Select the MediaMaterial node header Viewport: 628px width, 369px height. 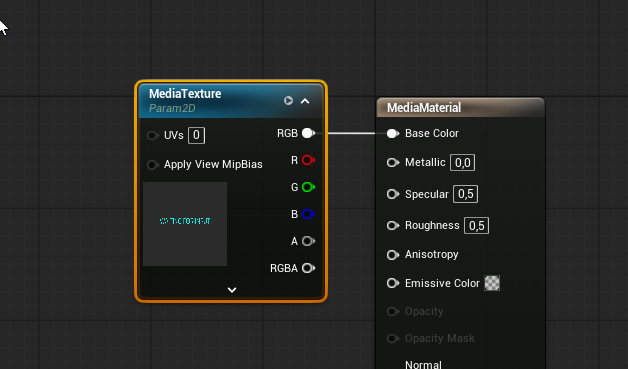(x=461, y=107)
